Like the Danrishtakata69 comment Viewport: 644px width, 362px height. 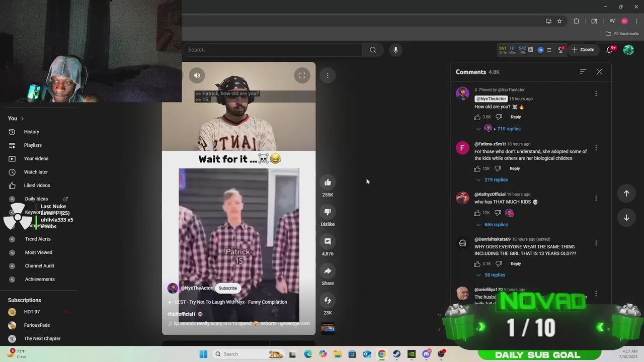tap(477, 263)
